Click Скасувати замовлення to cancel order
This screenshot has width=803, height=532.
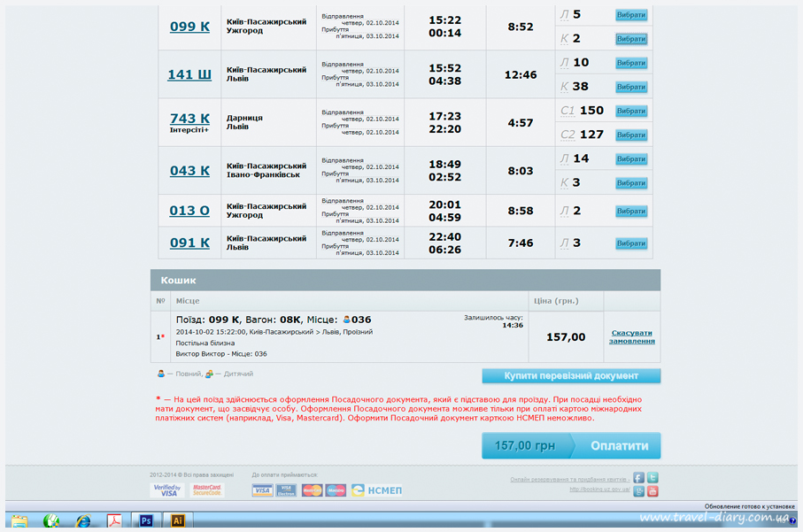click(632, 337)
